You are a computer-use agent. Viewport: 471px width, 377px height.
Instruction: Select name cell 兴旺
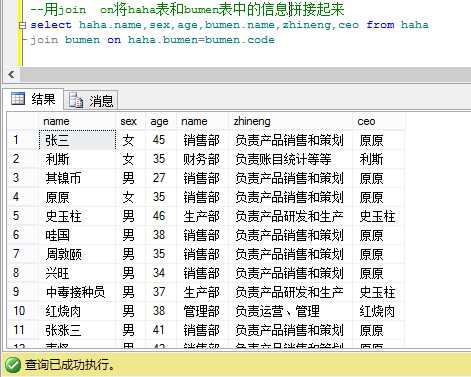[x=77, y=273]
